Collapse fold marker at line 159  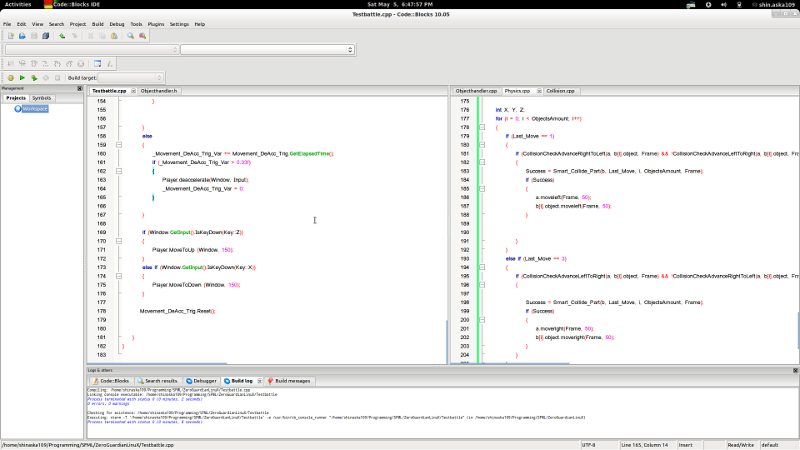[119, 145]
